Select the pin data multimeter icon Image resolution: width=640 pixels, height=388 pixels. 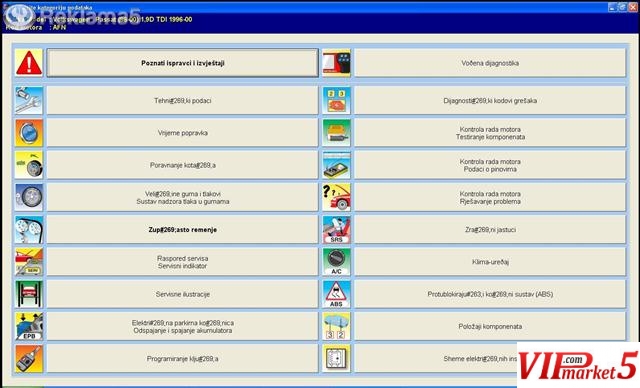pyautogui.click(x=336, y=165)
